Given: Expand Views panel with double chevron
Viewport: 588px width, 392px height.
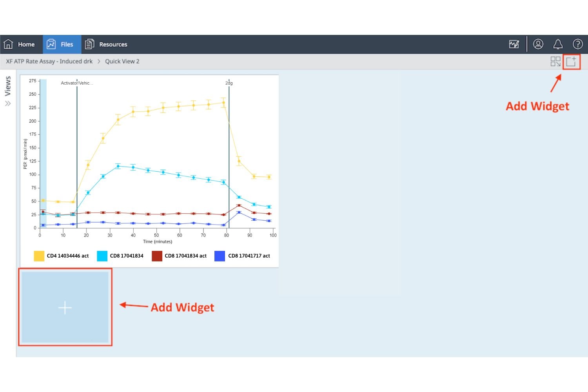Looking at the screenshot, I should pos(8,104).
